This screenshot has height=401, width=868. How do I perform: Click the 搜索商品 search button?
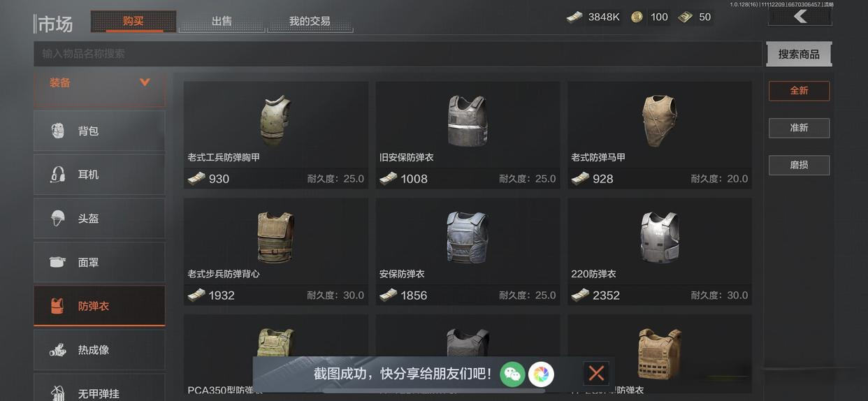click(x=799, y=54)
